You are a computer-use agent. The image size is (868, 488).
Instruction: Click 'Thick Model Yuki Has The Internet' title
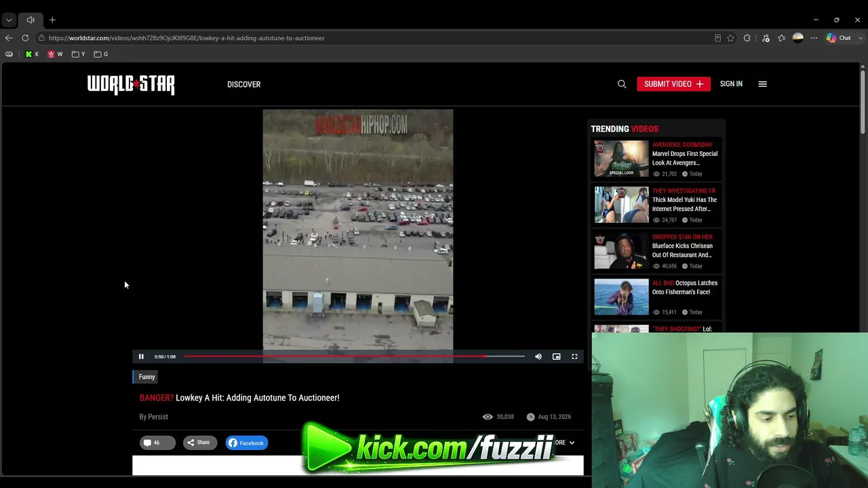click(684, 204)
